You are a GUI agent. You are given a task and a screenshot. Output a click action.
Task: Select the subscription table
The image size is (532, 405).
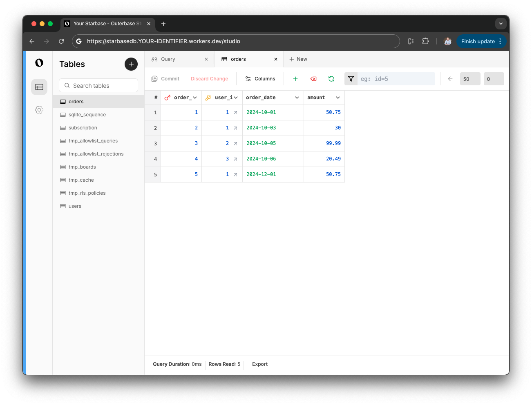pos(98,128)
